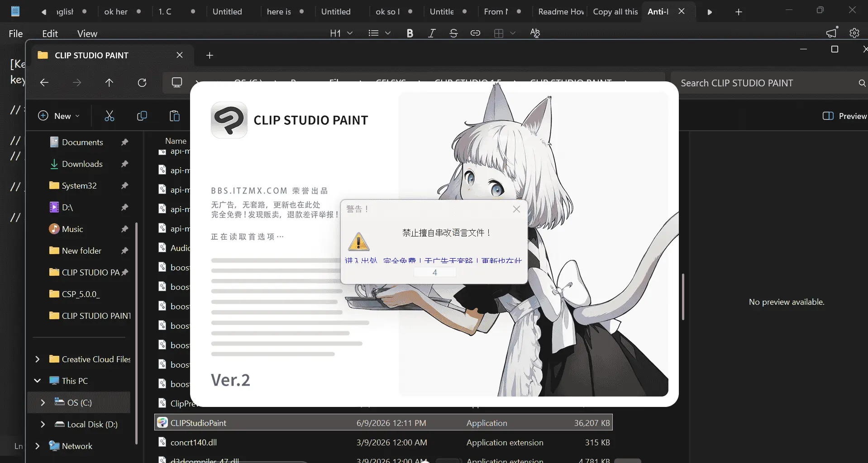Open the table dropdown arrow in Notepad
This screenshot has height=463, width=868.
[513, 33]
